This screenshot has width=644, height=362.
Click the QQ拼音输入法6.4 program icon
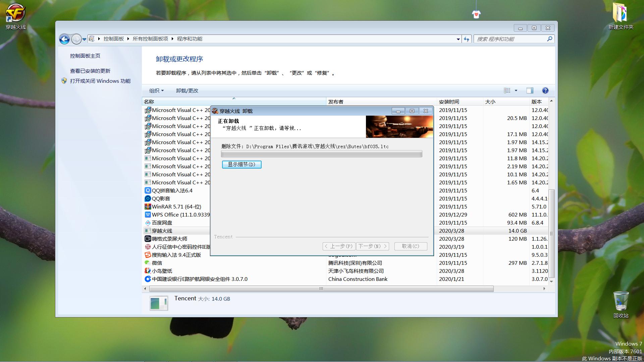(x=148, y=190)
